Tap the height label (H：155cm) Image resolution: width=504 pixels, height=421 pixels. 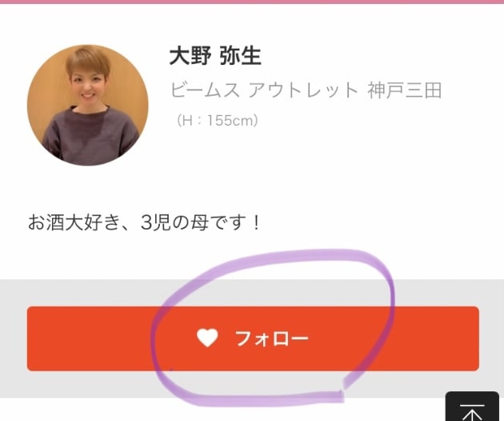point(218,121)
